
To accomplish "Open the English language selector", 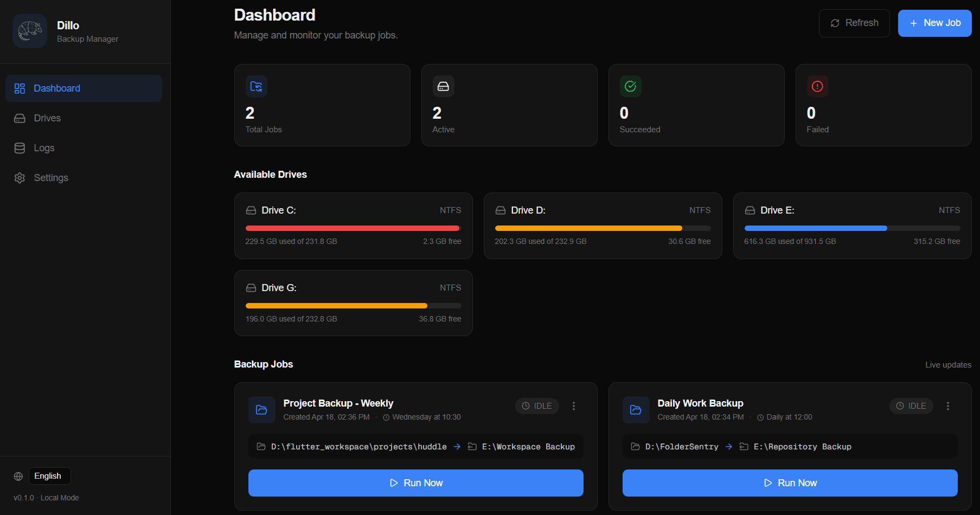I will [49, 475].
